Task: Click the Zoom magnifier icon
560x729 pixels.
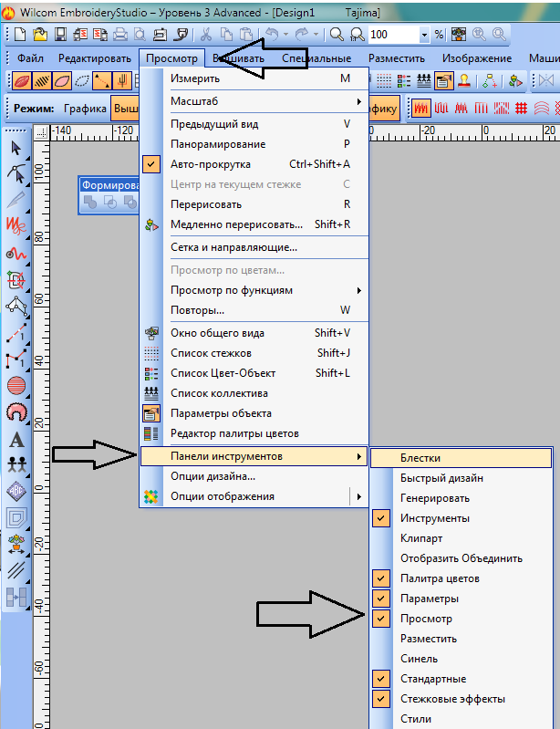Action: [337, 35]
